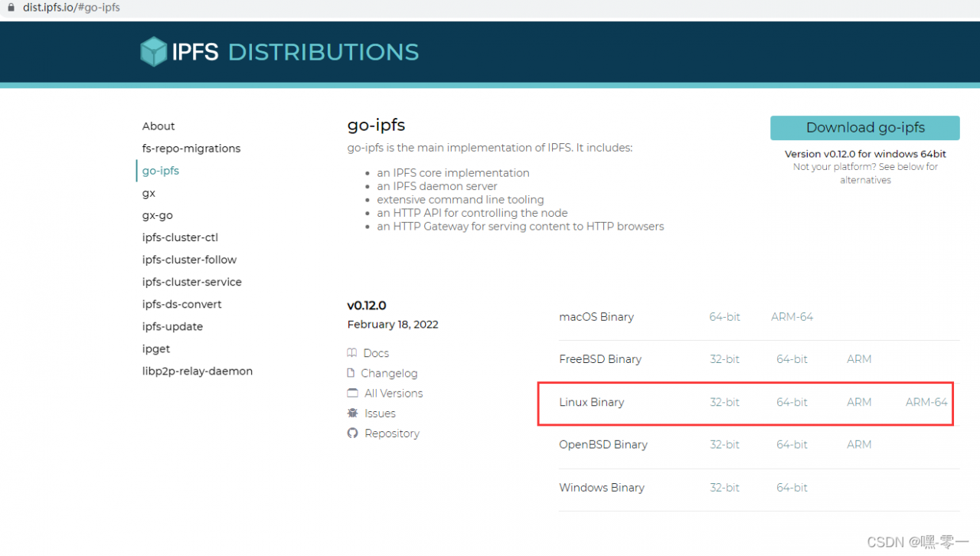Select fs-repo-migrations in the sidebar
Viewport: 980px width, 556px height.
click(191, 149)
